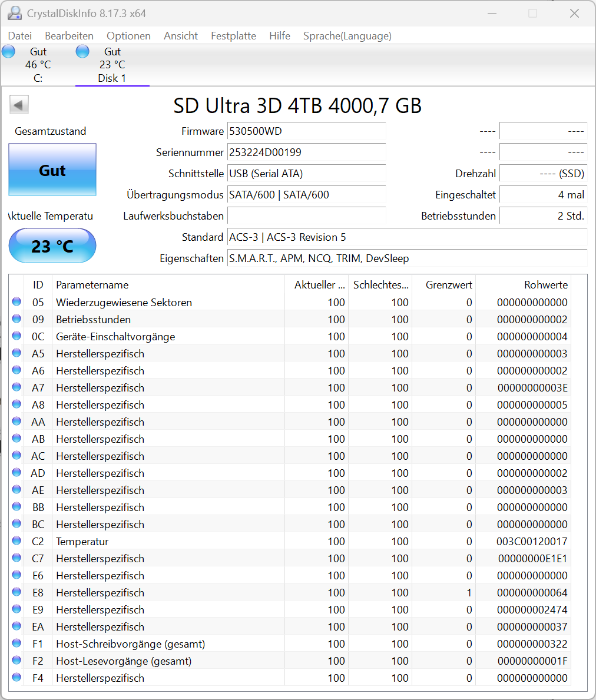
Task: Click the Drehzahl value ---- (SSD)
Action: point(543,174)
